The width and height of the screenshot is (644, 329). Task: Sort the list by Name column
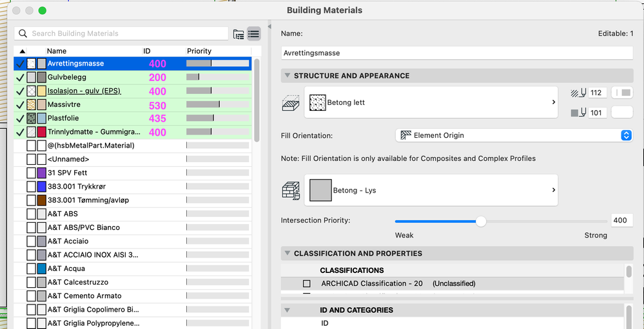(x=57, y=51)
